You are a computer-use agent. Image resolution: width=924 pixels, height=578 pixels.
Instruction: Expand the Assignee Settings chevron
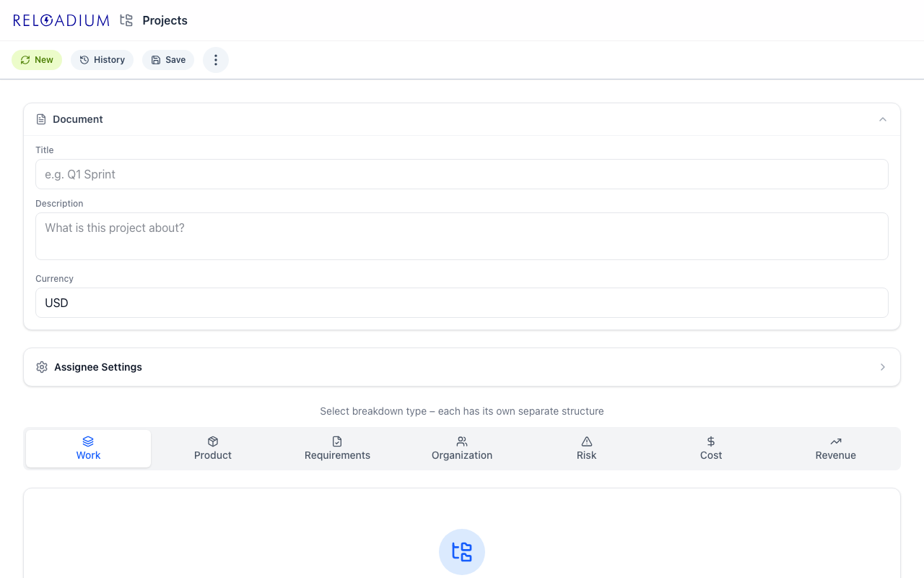882,367
